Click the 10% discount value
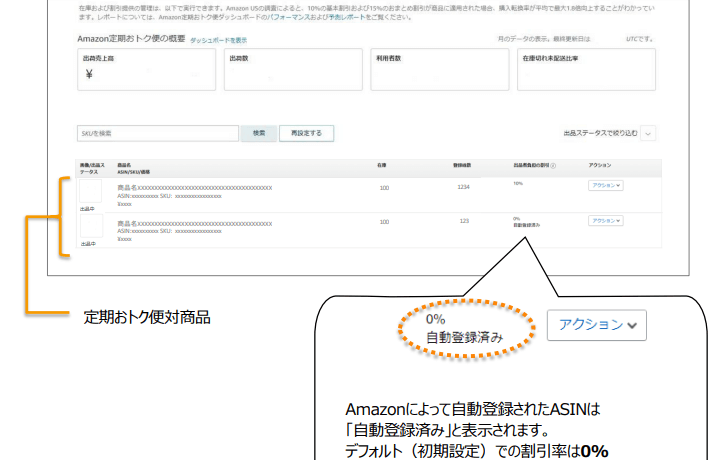The width and height of the screenshot is (712, 464). point(518,183)
